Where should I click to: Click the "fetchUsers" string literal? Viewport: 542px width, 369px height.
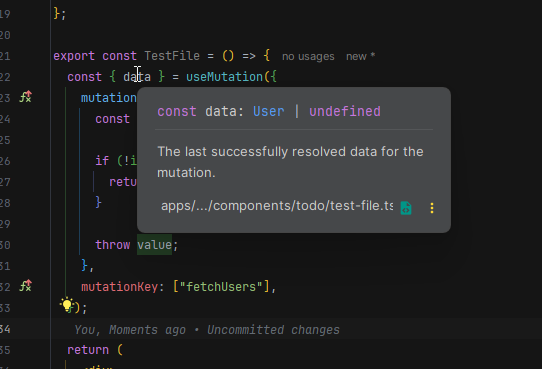[221, 287]
